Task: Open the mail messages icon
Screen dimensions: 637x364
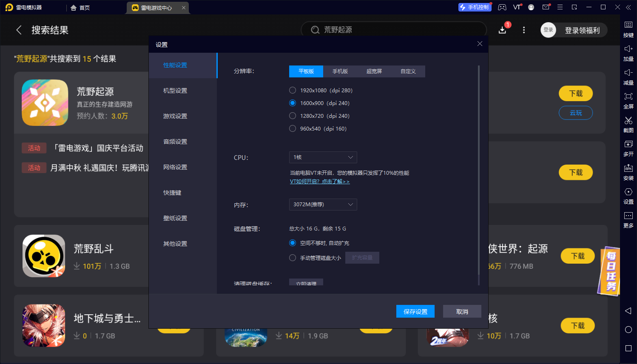Action: (546, 7)
